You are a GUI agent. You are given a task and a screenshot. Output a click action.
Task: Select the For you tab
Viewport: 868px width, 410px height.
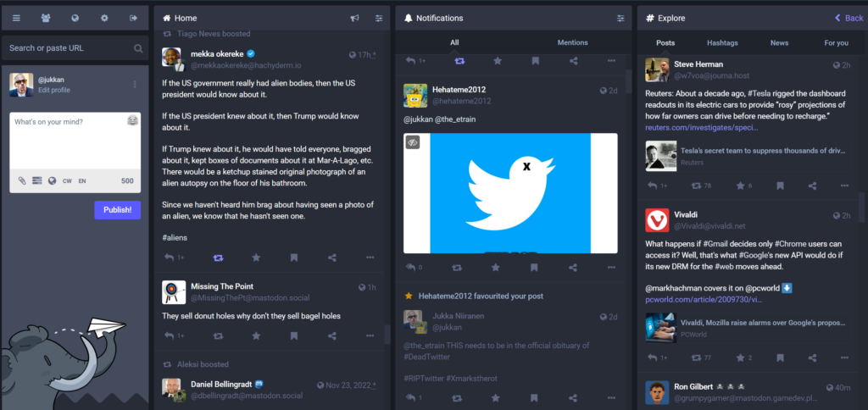(836, 42)
